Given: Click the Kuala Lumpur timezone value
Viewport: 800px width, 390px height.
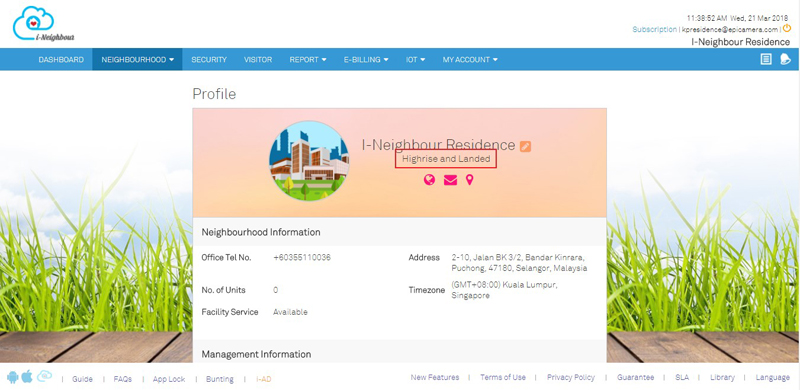Looking at the screenshot, I should coord(505,290).
